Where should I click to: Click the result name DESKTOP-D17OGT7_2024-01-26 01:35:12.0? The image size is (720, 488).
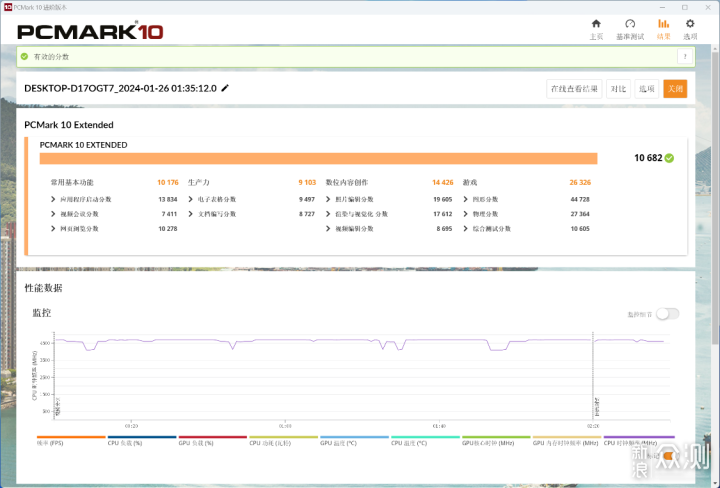click(120, 88)
